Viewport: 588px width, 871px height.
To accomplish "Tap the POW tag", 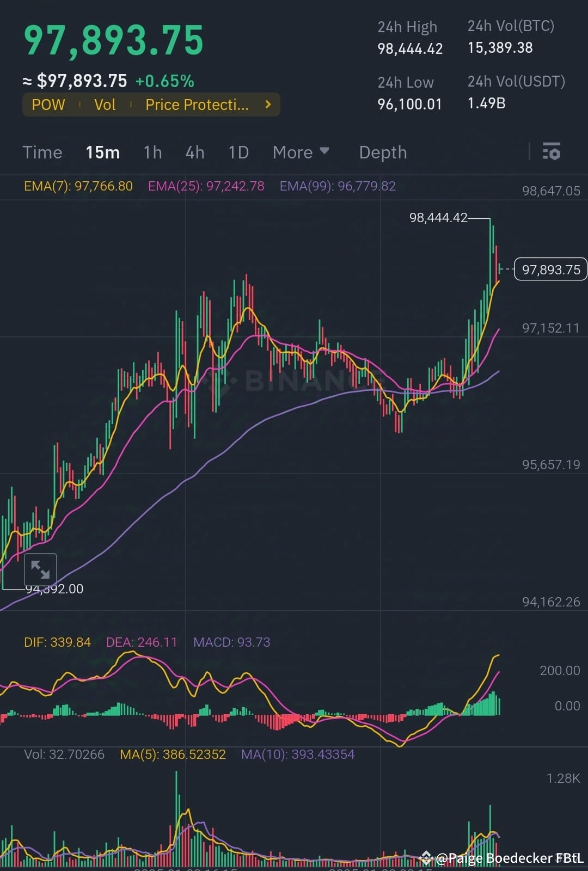I will (x=48, y=105).
